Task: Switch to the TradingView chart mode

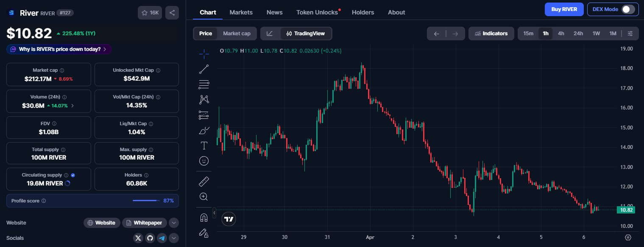Action: pos(306,34)
